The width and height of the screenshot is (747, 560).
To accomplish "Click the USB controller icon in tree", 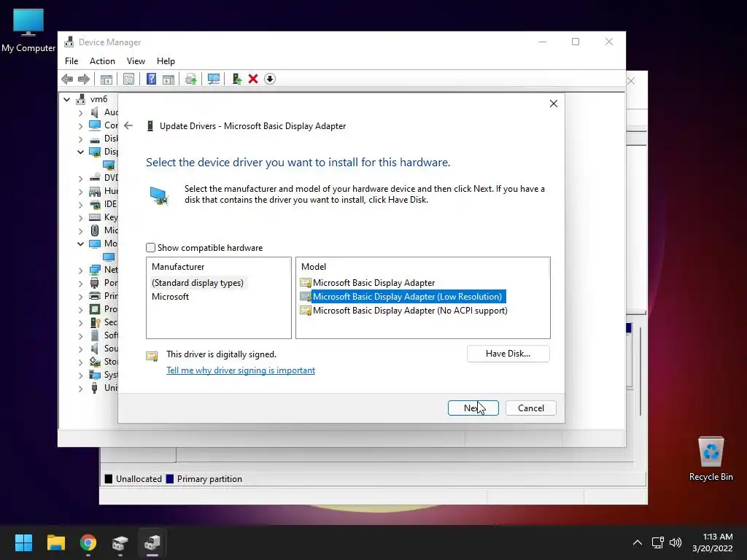I will pos(95,388).
